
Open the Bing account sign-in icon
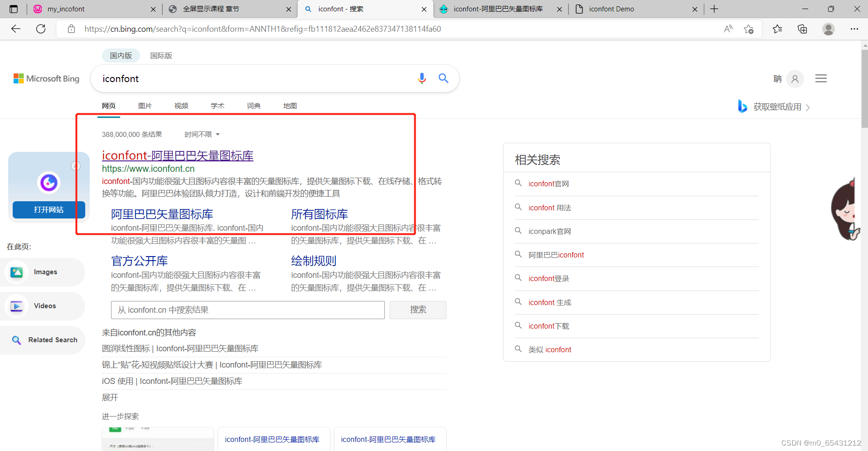point(795,79)
